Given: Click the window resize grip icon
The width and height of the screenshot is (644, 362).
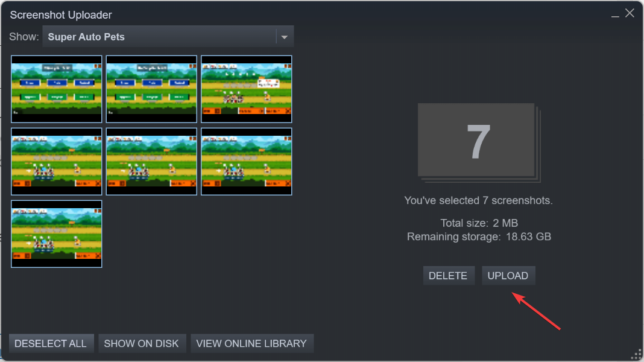Looking at the screenshot, I should tap(636, 355).
